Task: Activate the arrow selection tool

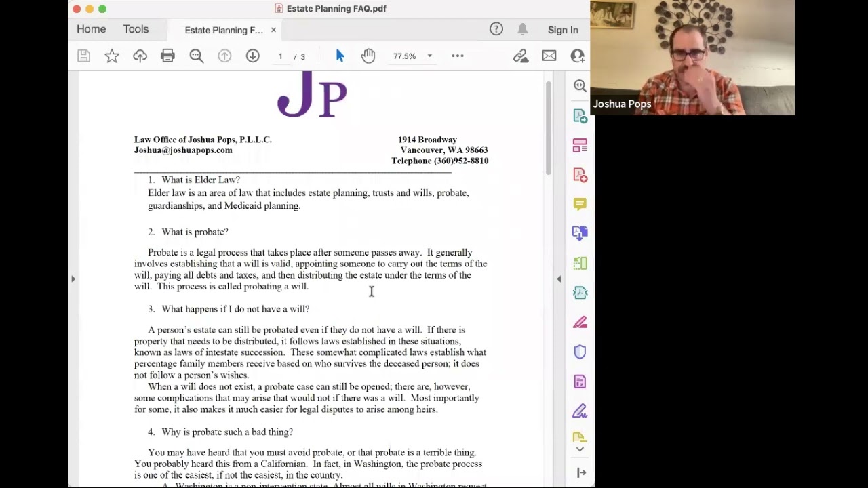Action: (x=340, y=56)
